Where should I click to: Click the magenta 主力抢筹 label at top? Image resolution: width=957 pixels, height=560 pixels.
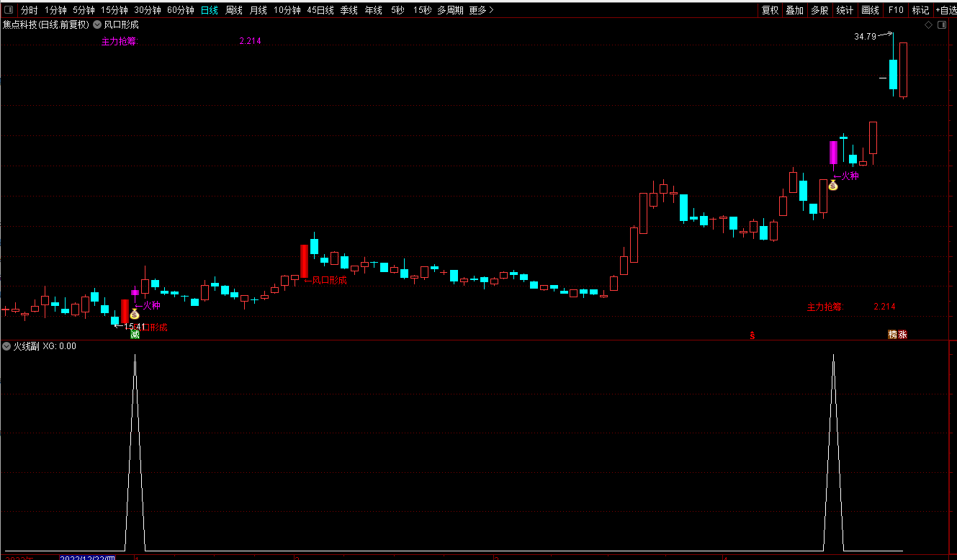click(x=120, y=41)
